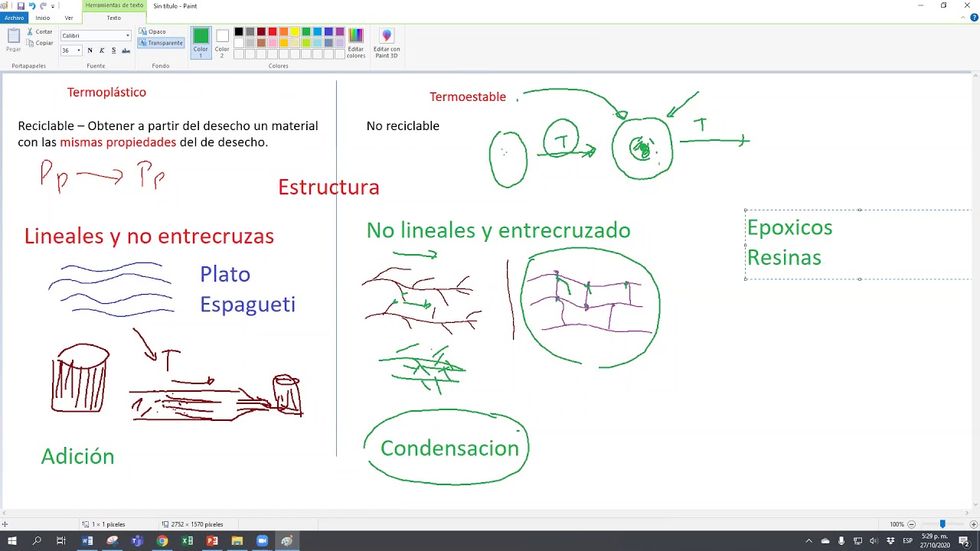This screenshot has height=551, width=980.
Task: Toggle strikethrough (abc) formatting
Action: tap(126, 51)
